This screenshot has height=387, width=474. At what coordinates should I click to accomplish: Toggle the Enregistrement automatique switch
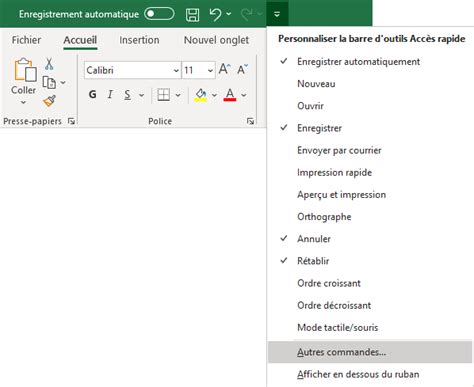pos(159,14)
